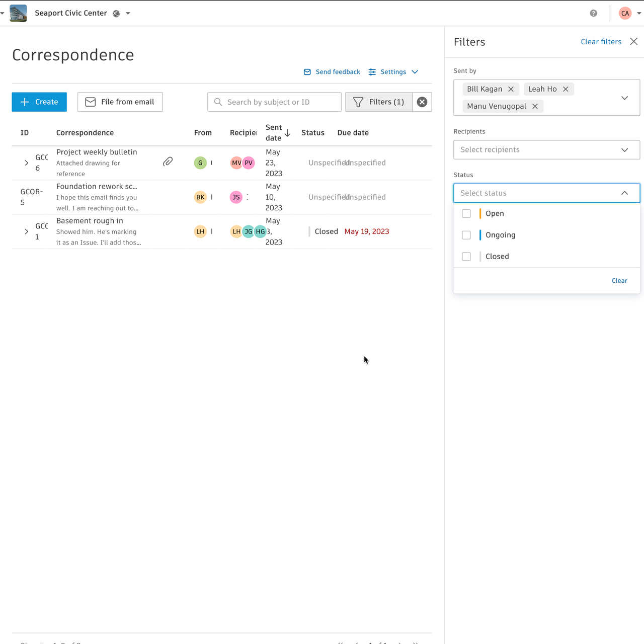Open Basement rough in correspondence
Image resolution: width=644 pixels, height=644 pixels.
point(90,221)
